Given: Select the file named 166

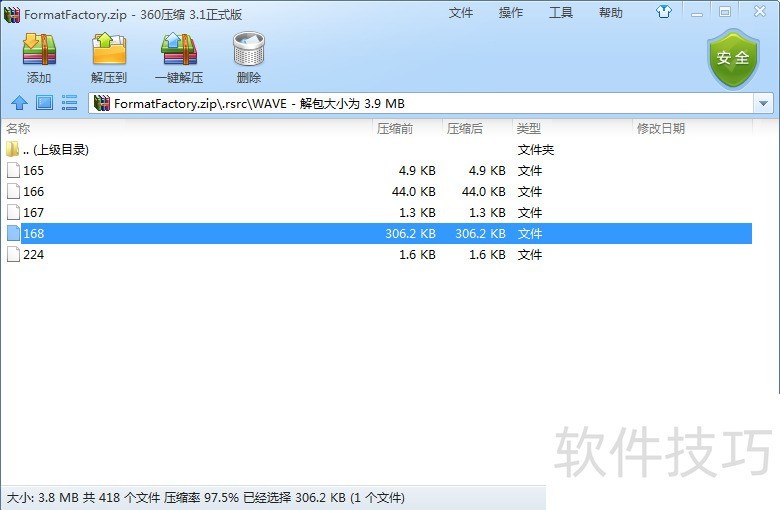Looking at the screenshot, I should (x=378, y=192).
